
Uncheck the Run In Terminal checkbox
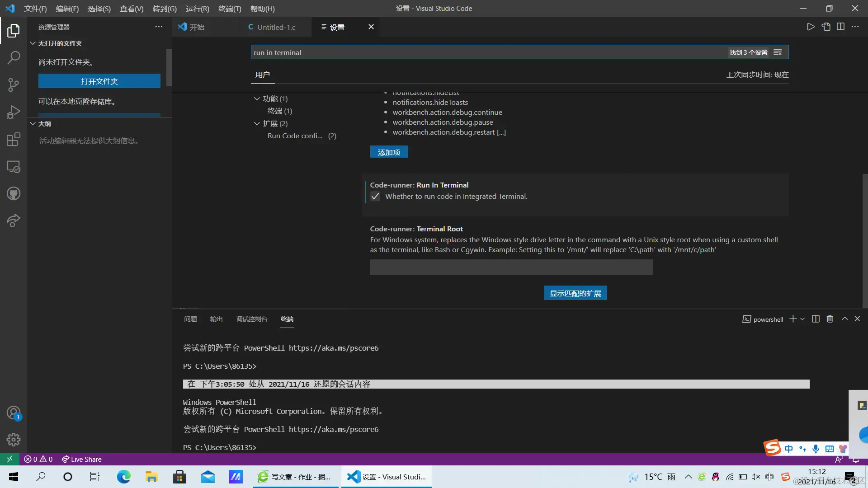point(375,196)
